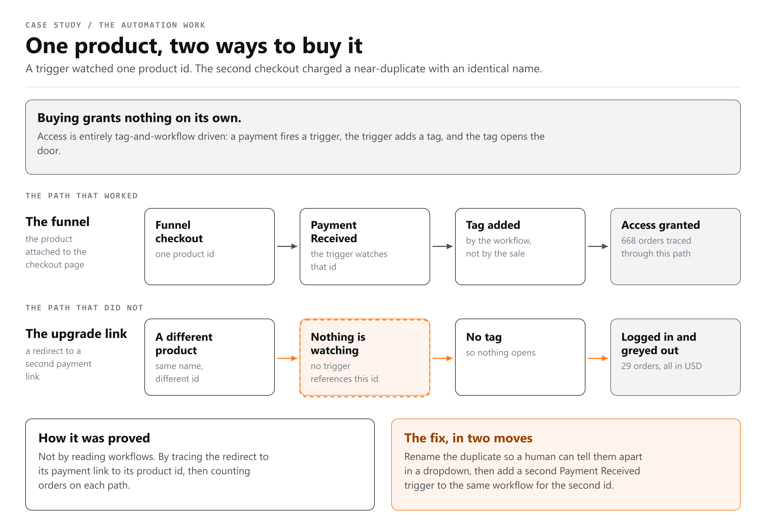Click orange arrow pointing to Logged in box

tap(598, 358)
